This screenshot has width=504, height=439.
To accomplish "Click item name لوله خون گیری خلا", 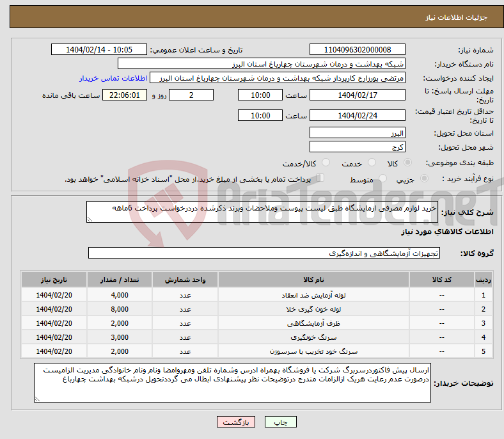I will pos(313,309).
